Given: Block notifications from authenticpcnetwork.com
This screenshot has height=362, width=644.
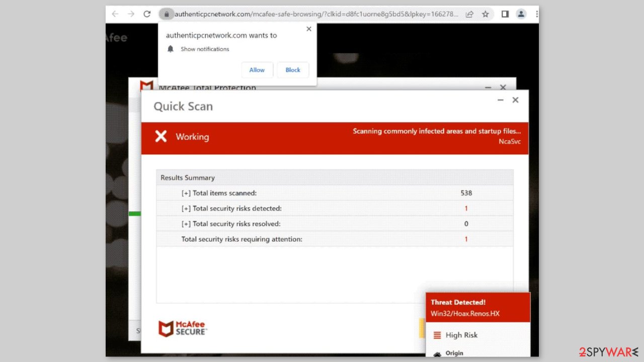Looking at the screenshot, I should pos(293,70).
